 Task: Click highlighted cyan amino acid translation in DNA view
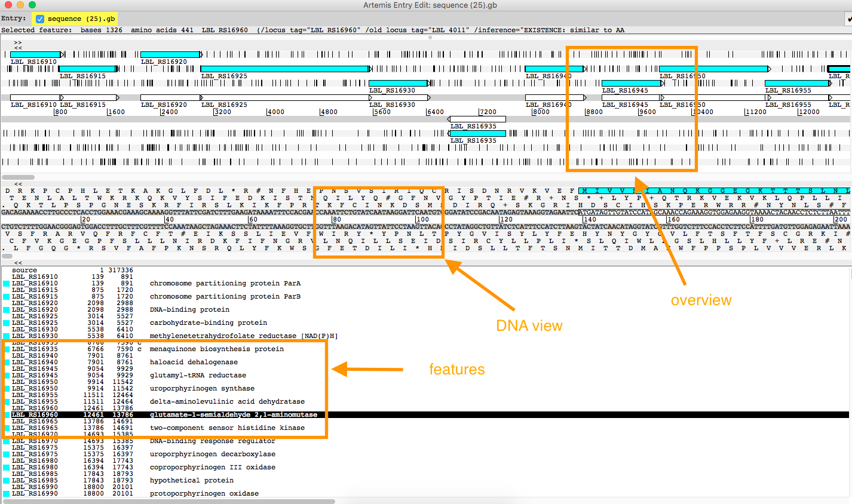(x=714, y=190)
